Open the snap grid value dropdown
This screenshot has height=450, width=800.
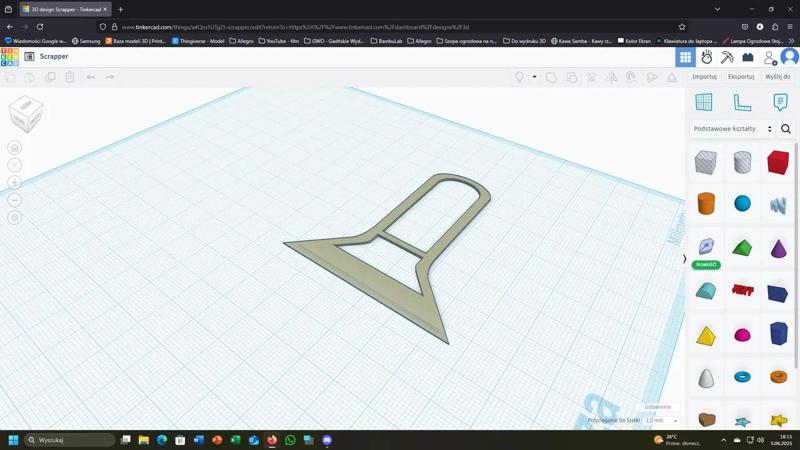click(661, 420)
